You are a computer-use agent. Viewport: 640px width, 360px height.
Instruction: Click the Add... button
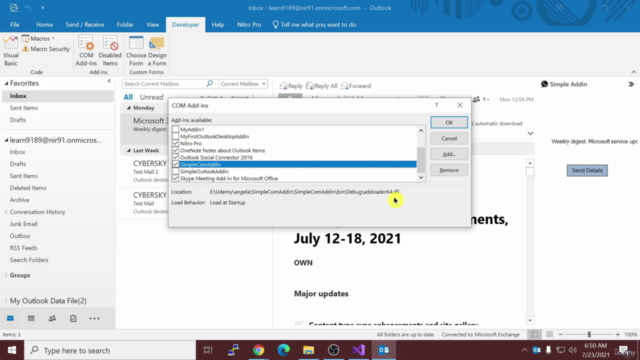tap(449, 154)
